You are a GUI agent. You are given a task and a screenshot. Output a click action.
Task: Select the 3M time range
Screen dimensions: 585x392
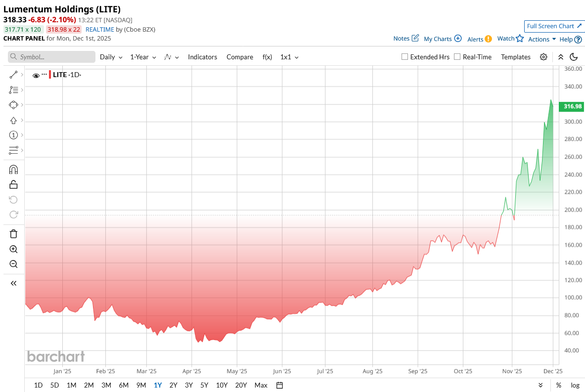(106, 385)
